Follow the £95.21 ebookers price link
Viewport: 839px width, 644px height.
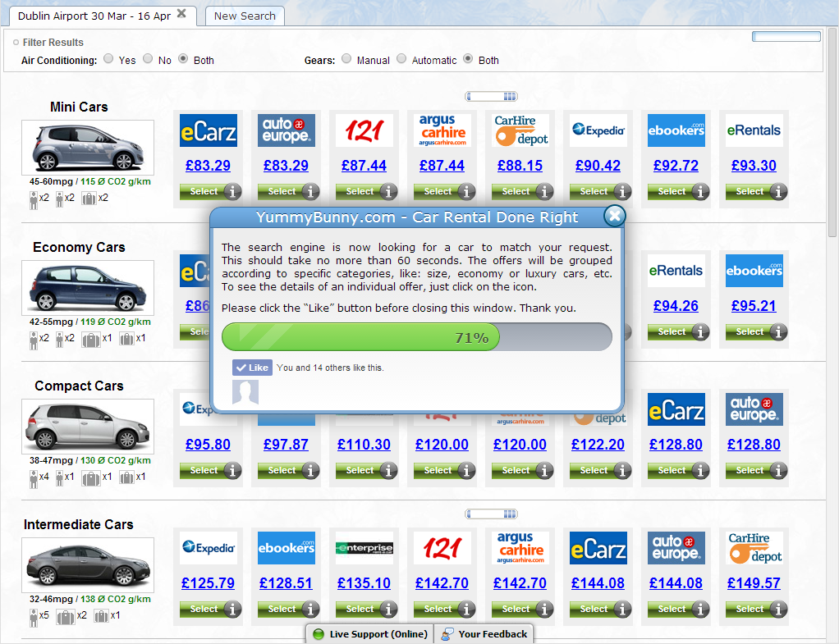pyautogui.click(x=754, y=306)
